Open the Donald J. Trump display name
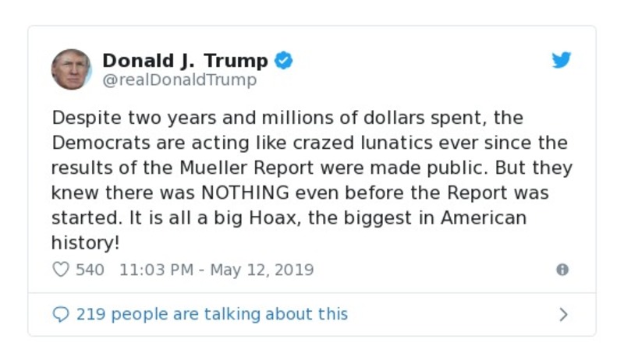This screenshot has width=624, height=364. click(185, 61)
